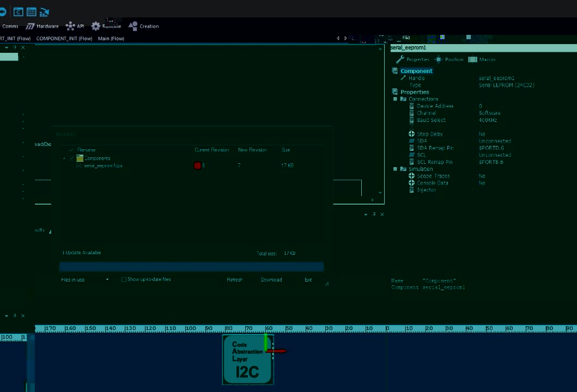Open the Comms component category
The height and width of the screenshot is (392, 577).
click(10, 26)
